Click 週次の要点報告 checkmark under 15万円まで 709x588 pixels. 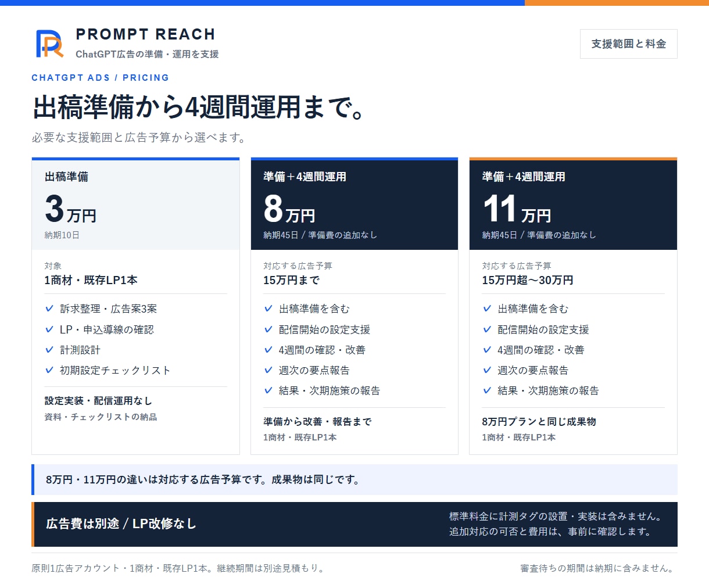[268, 370]
